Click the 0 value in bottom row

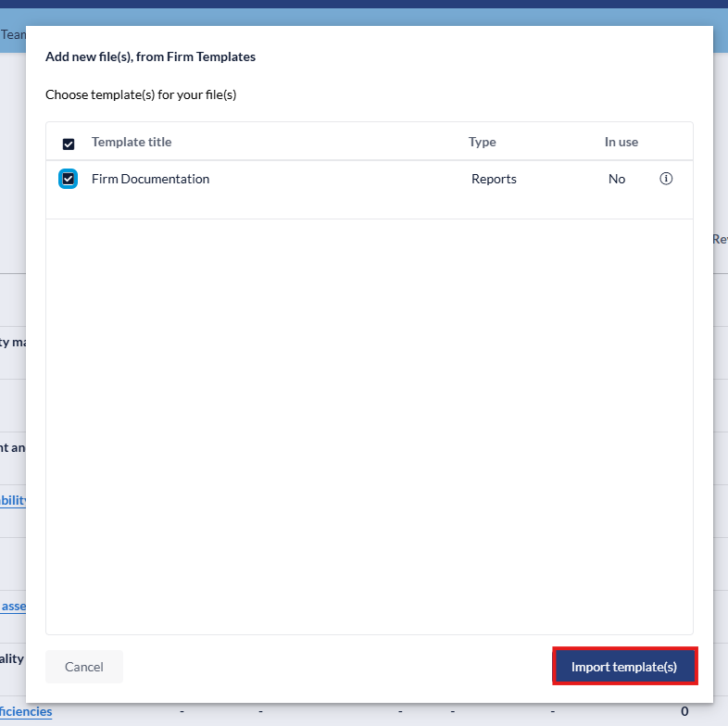tap(684, 711)
